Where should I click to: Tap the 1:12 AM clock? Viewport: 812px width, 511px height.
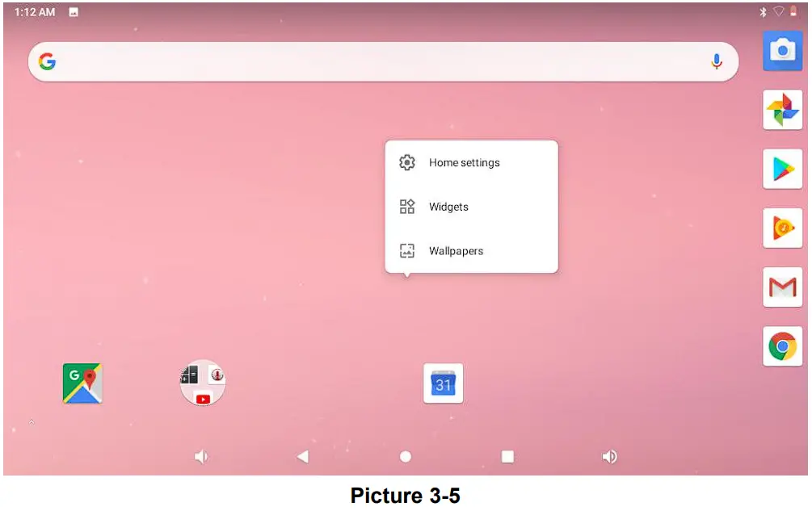click(x=35, y=12)
